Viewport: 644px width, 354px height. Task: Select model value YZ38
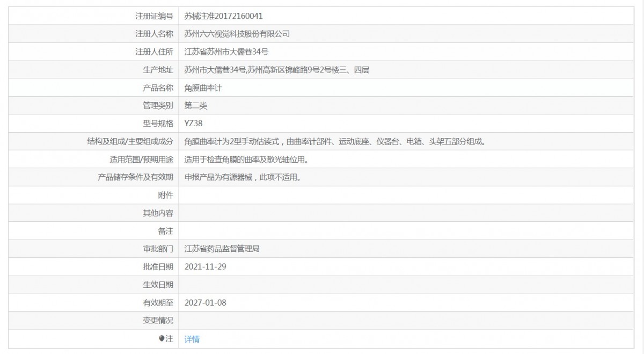tap(193, 124)
